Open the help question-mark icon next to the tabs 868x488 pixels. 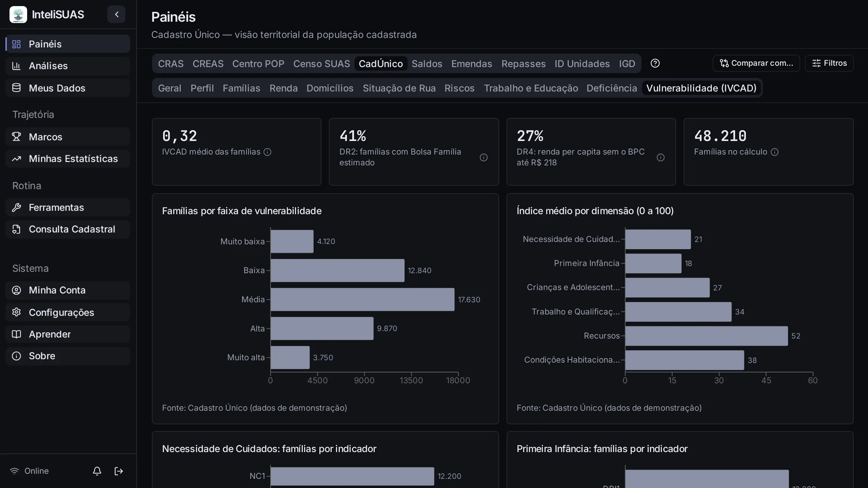click(x=655, y=63)
